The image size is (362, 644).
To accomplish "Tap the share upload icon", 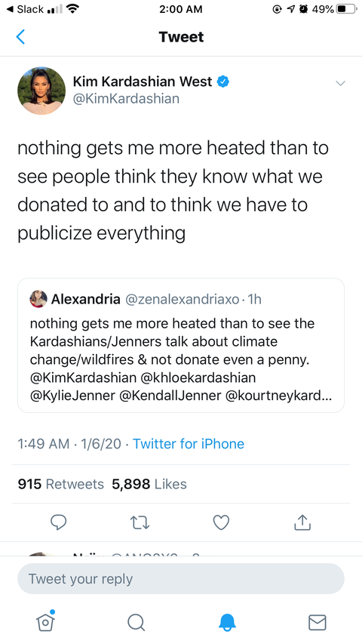I will coord(302,522).
